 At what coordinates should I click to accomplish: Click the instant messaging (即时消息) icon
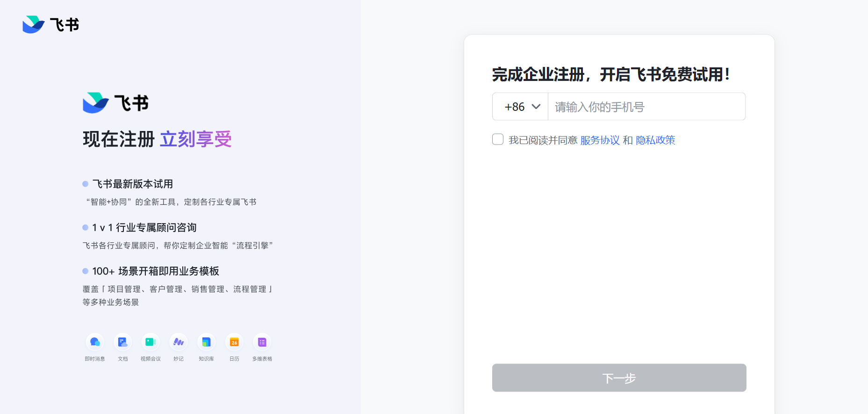(x=95, y=342)
